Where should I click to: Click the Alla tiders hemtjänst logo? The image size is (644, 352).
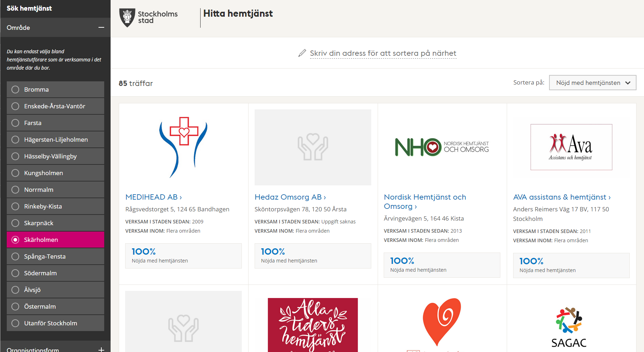coord(313,325)
